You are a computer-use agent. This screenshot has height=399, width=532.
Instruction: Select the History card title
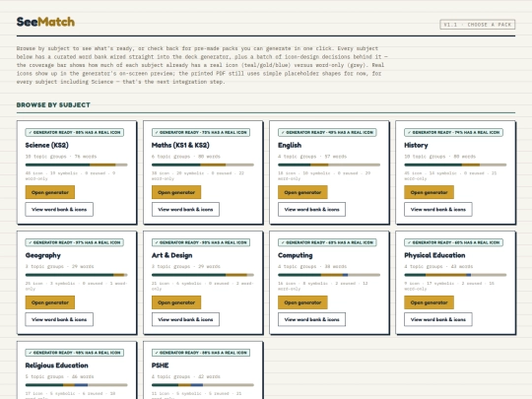416,145
